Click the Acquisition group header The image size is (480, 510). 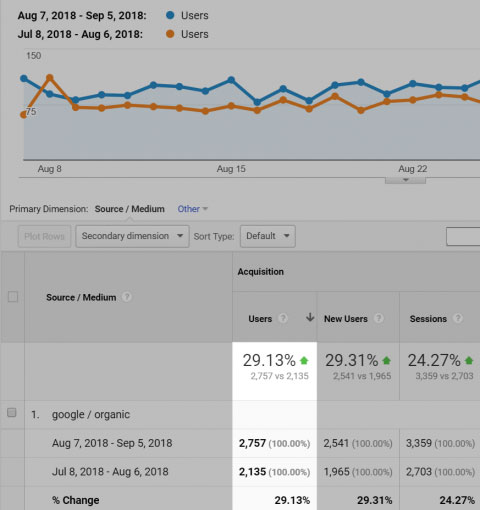(x=261, y=272)
